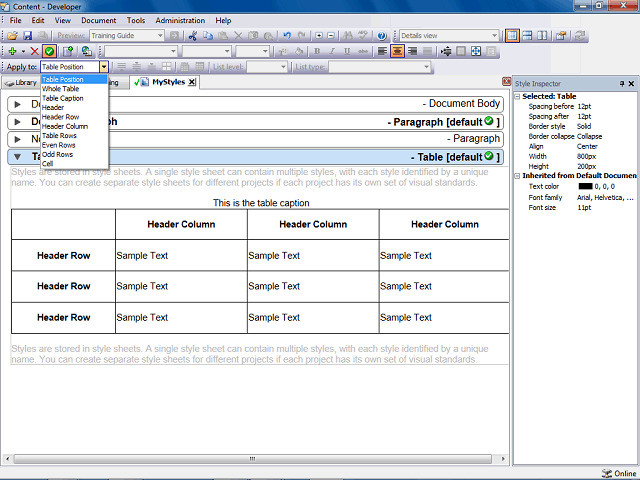The width and height of the screenshot is (640, 480).
Task: Toggle the center alignment button
Action: (x=397, y=51)
